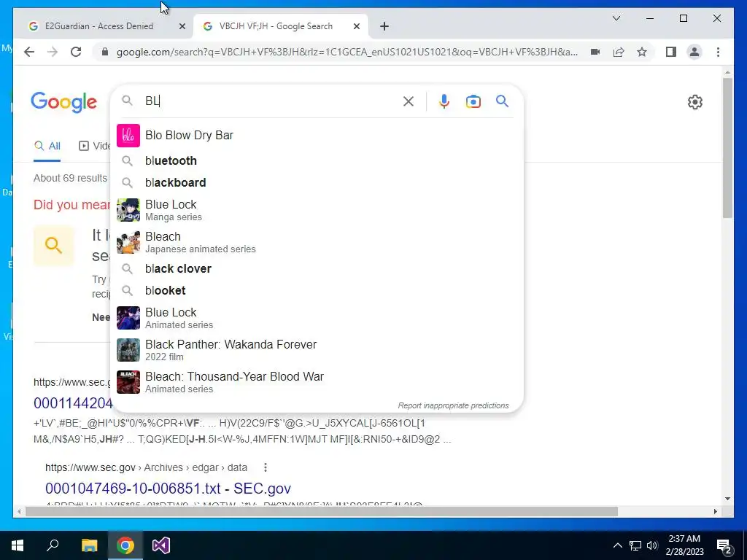Click the Google logo

click(x=64, y=102)
